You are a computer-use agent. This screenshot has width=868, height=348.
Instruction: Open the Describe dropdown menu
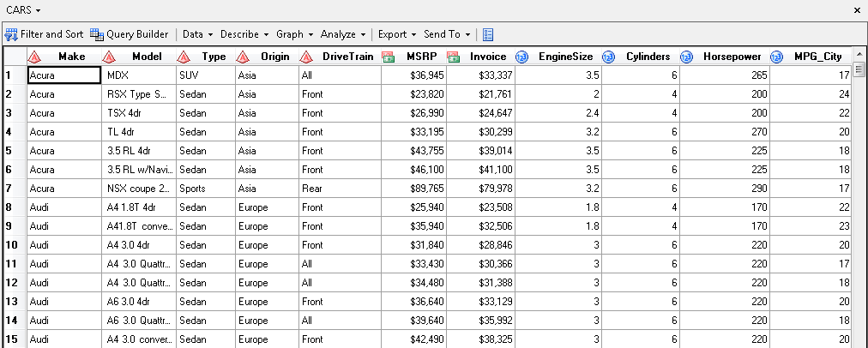point(244,34)
